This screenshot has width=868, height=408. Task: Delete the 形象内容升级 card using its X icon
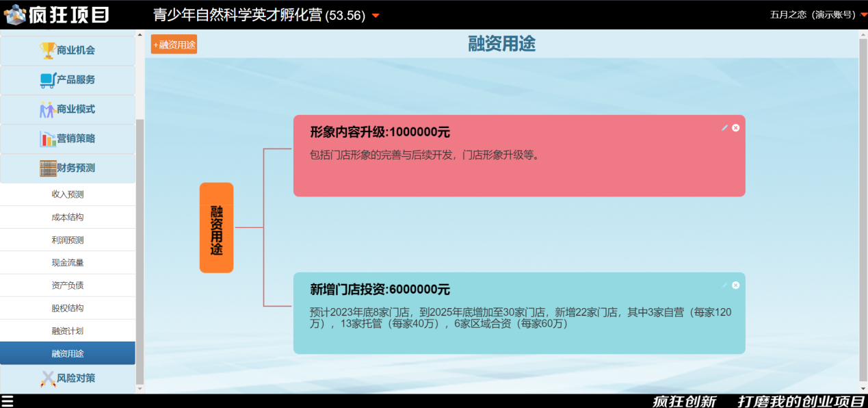click(736, 128)
